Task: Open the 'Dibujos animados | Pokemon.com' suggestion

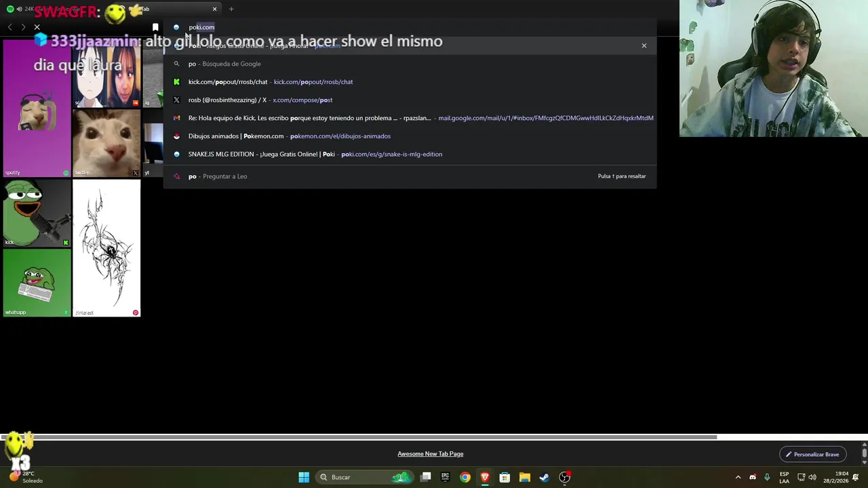Action: click(x=410, y=136)
